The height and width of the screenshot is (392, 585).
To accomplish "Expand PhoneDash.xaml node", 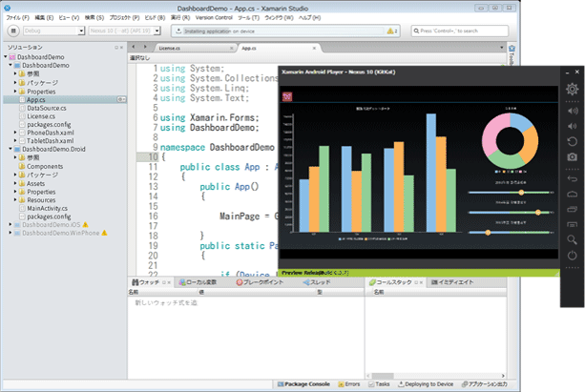I will tap(15, 133).
